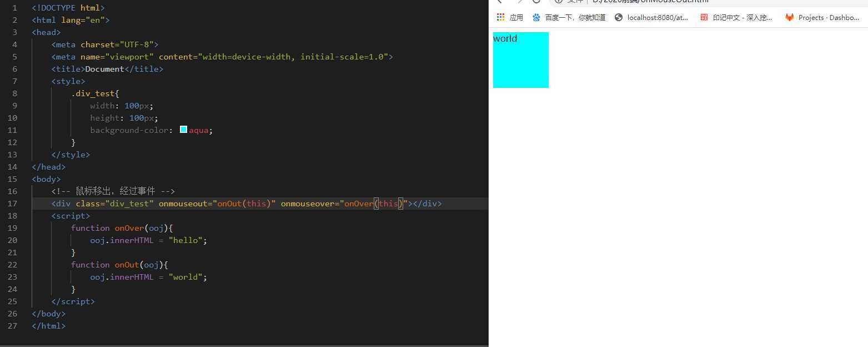Click the onOut function name on line 22
The height and width of the screenshot is (347, 868).
point(127,265)
